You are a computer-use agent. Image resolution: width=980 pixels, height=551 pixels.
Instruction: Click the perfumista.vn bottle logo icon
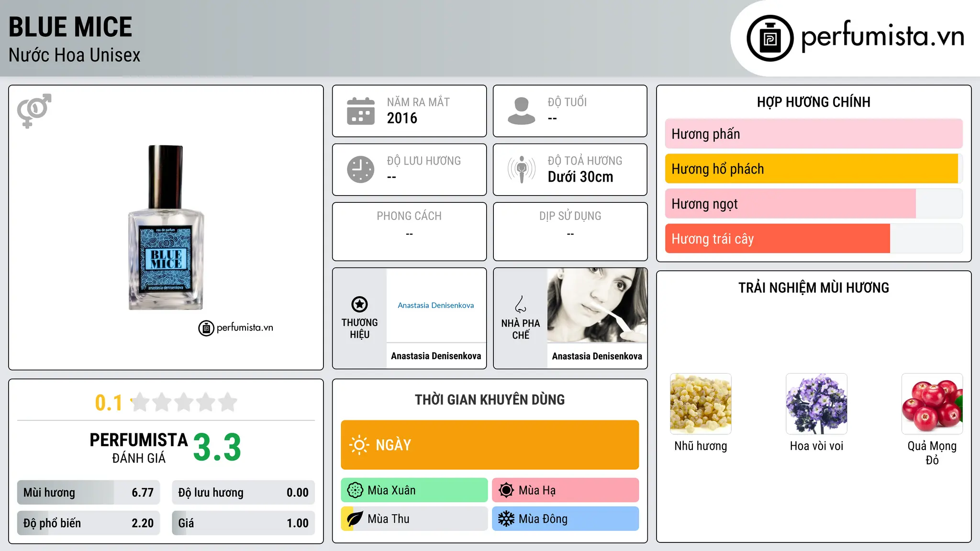(770, 38)
